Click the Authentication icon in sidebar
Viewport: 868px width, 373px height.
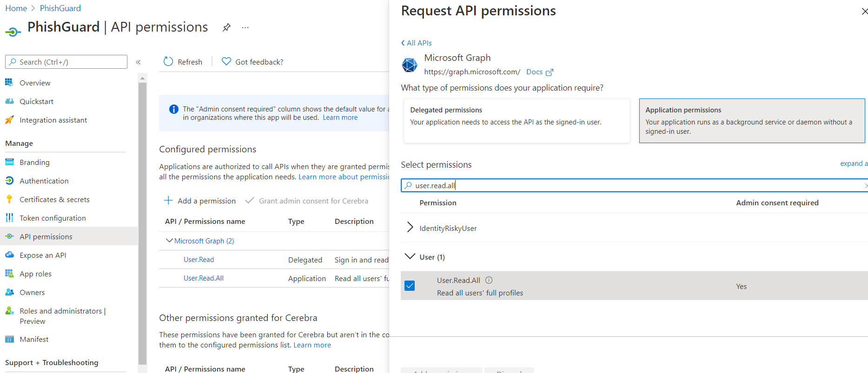[x=9, y=180]
